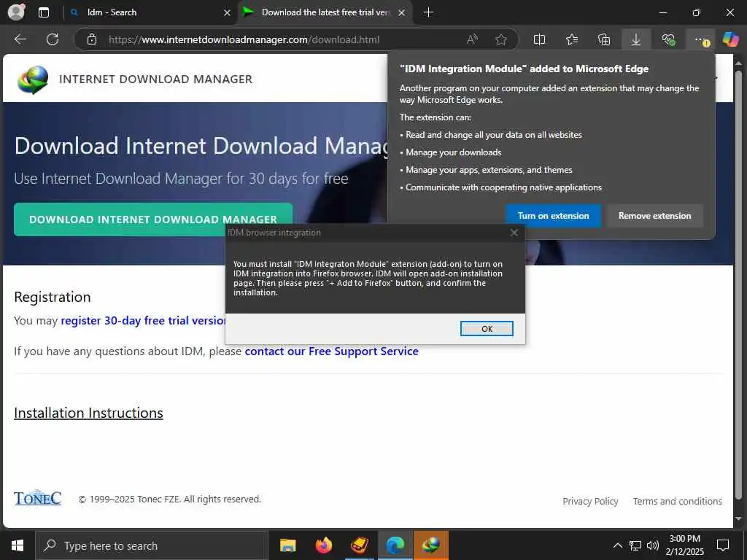The height and width of the screenshot is (560, 747).
Task: Open the clock and calendar flyout
Action: [x=684, y=545]
